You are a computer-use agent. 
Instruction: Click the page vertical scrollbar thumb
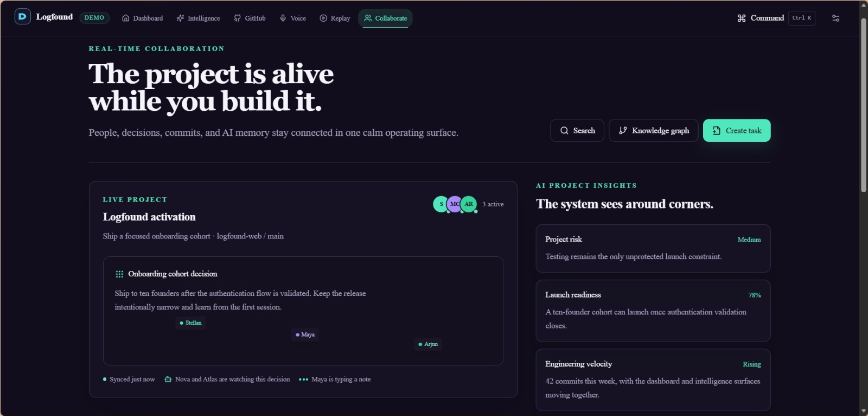click(x=864, y=105)
